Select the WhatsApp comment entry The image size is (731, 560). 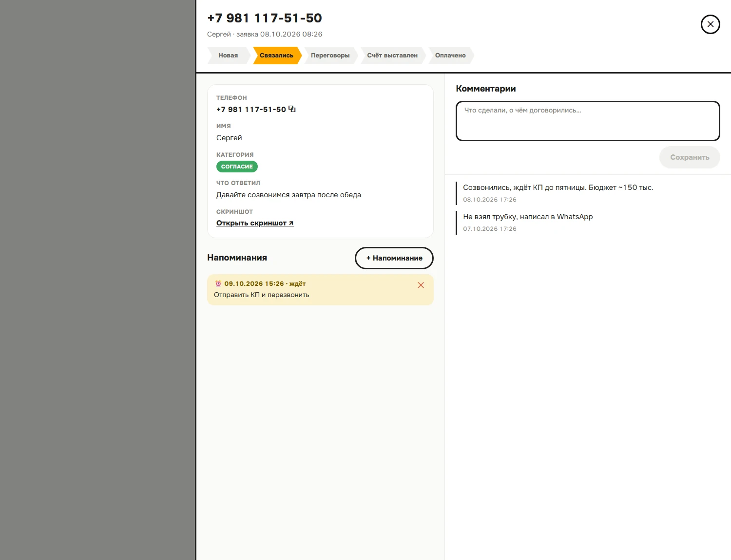pos(528,222)
